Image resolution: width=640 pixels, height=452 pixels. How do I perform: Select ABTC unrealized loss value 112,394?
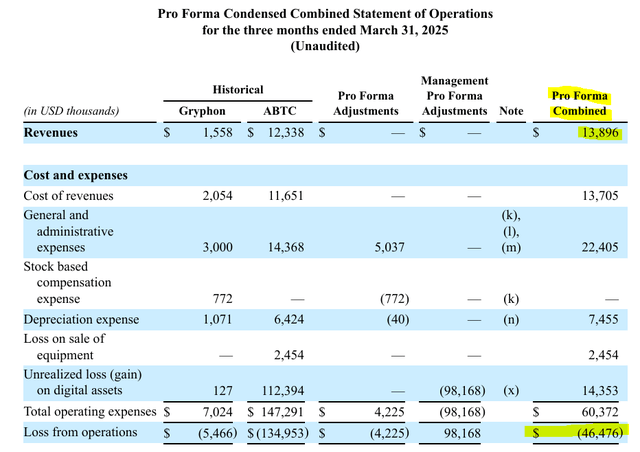(x=283, y=391)
